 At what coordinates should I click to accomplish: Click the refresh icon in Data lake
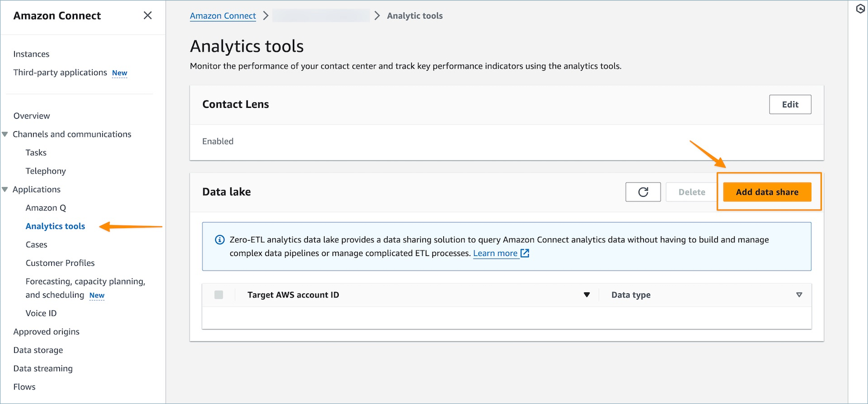(643, 192)
